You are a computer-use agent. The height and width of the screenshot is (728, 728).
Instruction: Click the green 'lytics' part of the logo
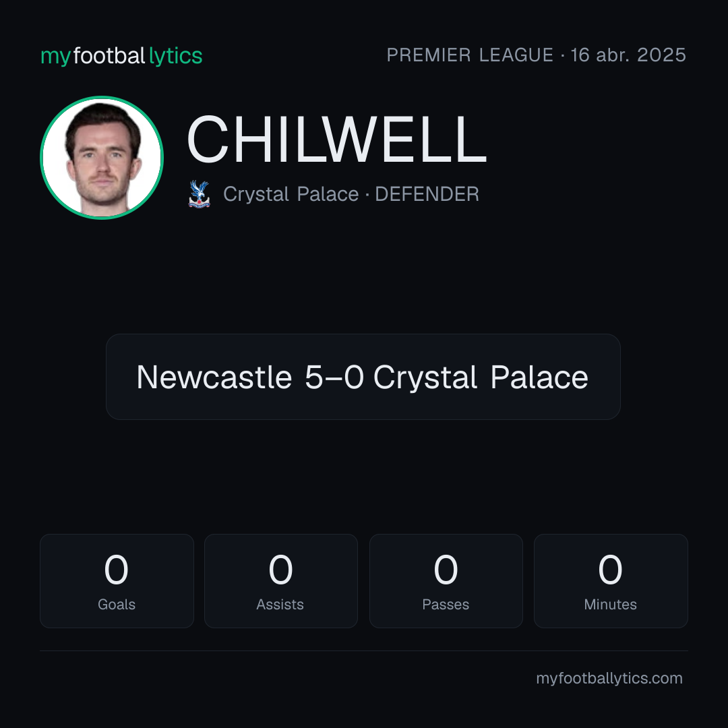click(175, 57)
